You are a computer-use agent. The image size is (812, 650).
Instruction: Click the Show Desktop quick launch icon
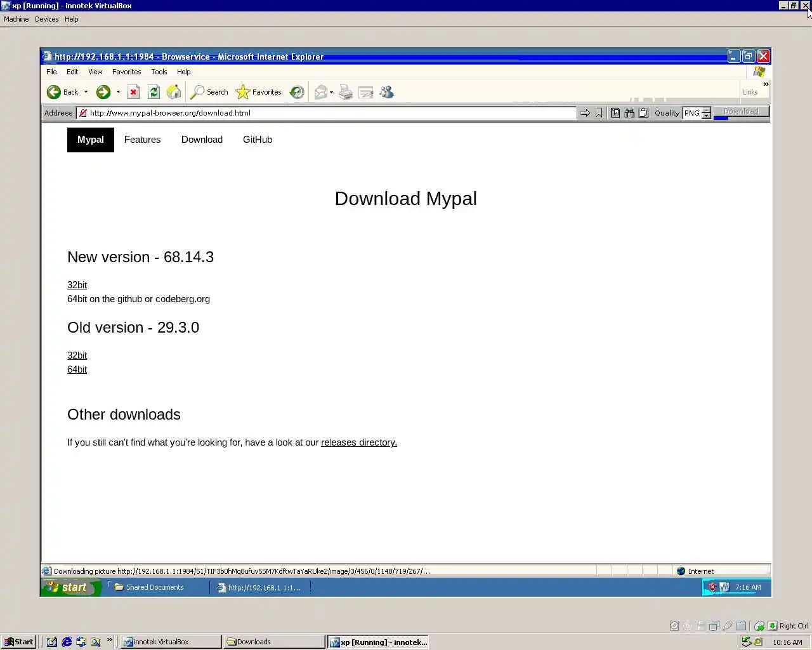point(52,642)
